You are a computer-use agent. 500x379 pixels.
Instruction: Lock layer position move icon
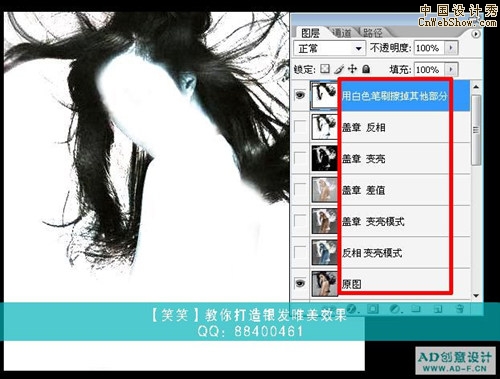point(352,69)
